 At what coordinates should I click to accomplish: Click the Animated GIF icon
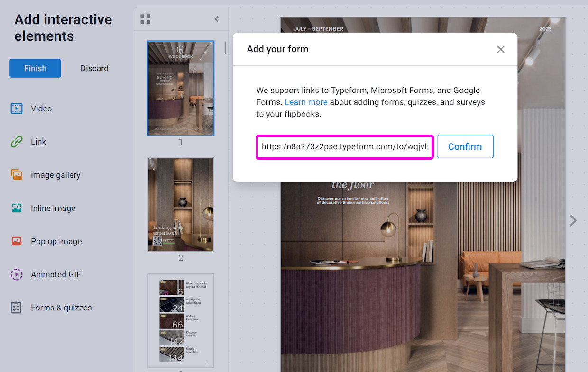point(17,274)
